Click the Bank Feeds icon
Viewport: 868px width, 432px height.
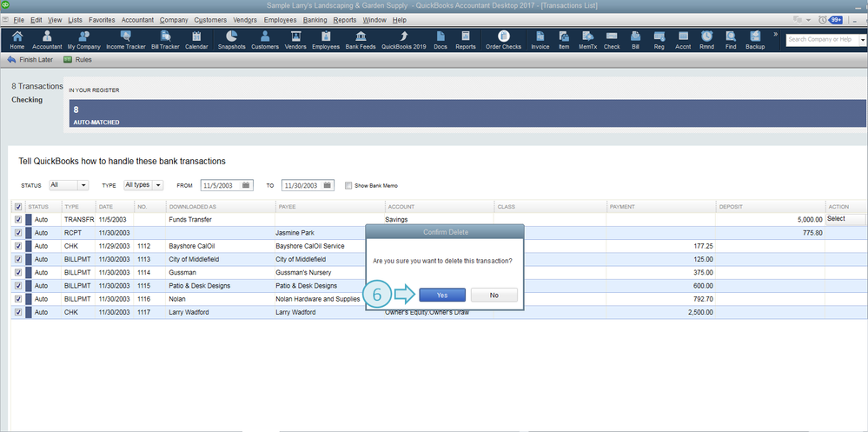point(361,40)
